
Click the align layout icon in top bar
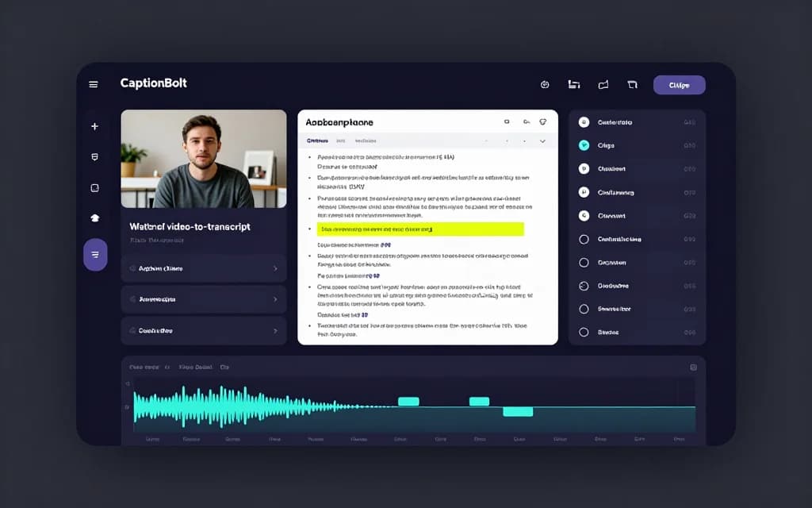coord(574,84)
